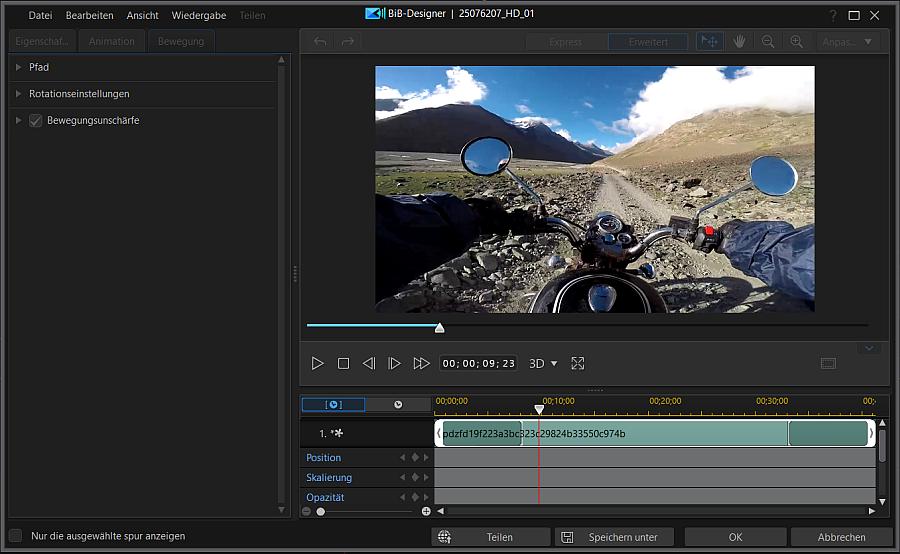The height and width of the screenshot is (554, 900).
Task: Step to the next frame
Action: (395, 364)
